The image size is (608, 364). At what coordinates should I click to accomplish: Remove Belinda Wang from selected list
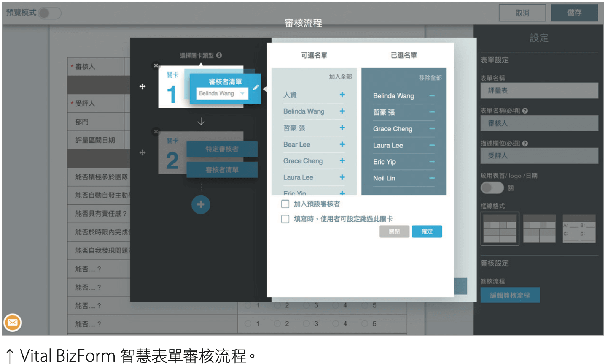pos(432,96)
